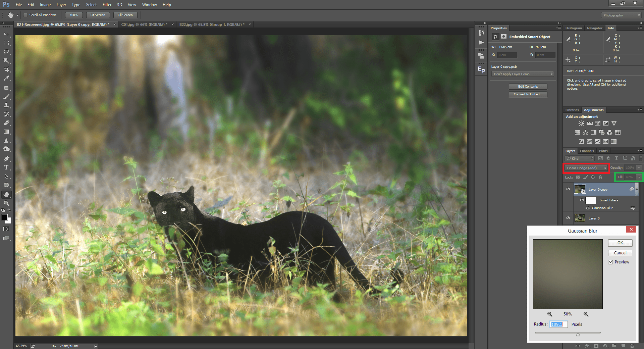Screen dimensions: 644x349
Task: Click the Brightness/Contrast adjustment icon
Action: click(x=581, y=123)
